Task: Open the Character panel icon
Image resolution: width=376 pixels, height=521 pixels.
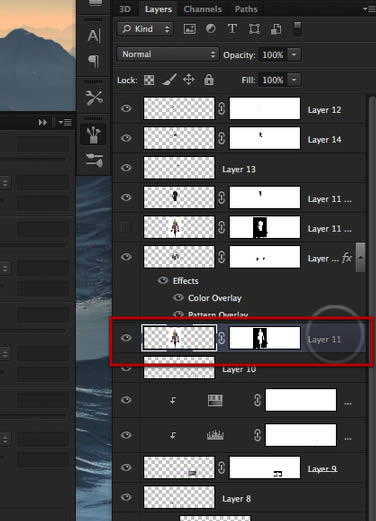Action: [x=94, y=35]
